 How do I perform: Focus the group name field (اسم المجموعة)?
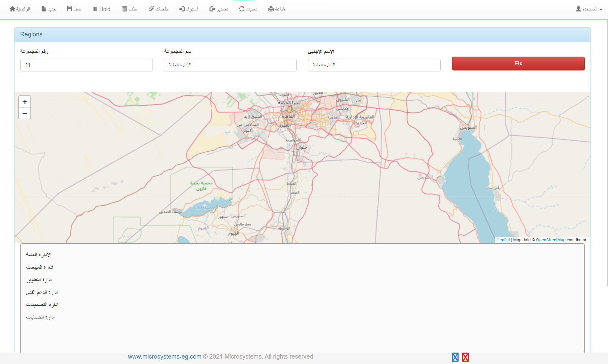[x=230, y=65]
